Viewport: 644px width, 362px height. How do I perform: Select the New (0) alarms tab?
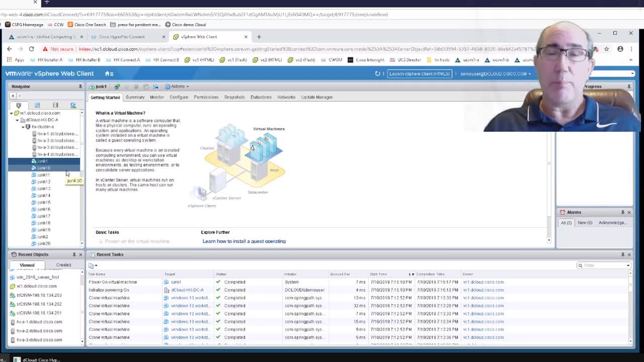[x=585, y=223]
